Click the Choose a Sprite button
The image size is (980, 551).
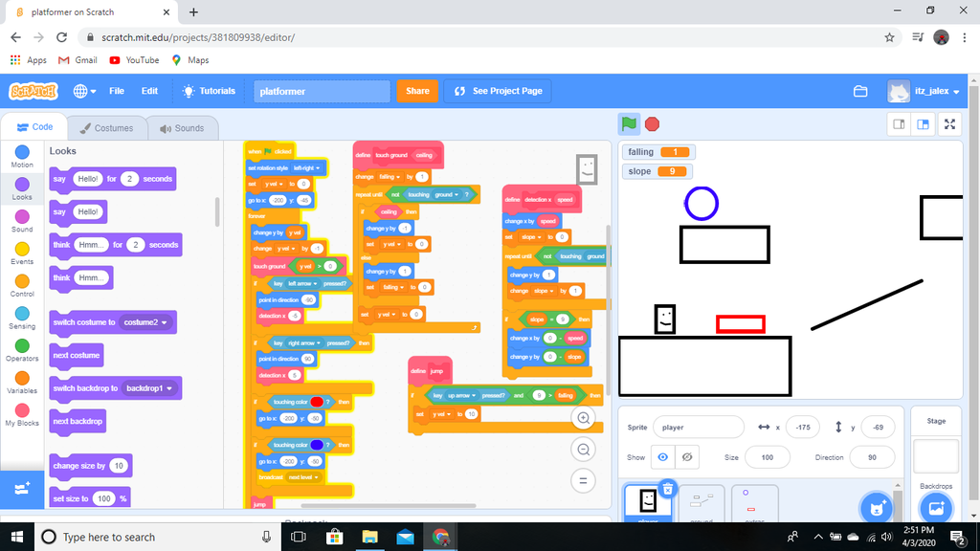(x=877, y=507)
